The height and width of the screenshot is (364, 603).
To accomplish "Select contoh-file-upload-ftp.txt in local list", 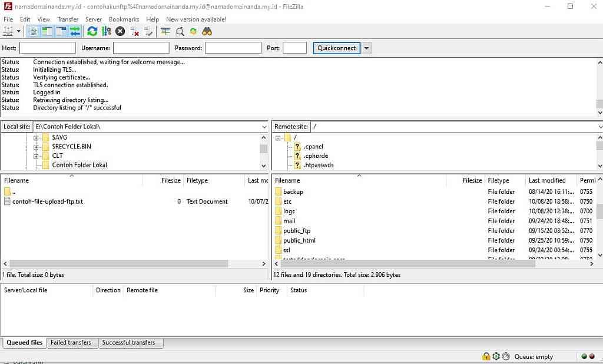I will point(47,201).
